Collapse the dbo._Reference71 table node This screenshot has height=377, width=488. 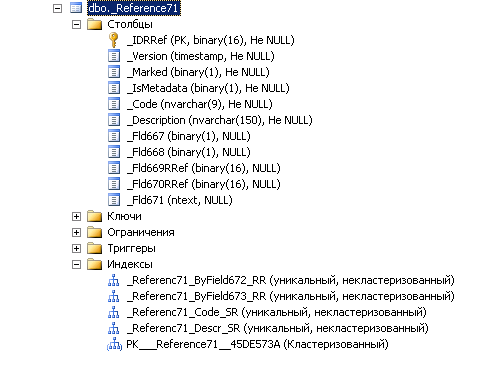[x=57, y=8]
